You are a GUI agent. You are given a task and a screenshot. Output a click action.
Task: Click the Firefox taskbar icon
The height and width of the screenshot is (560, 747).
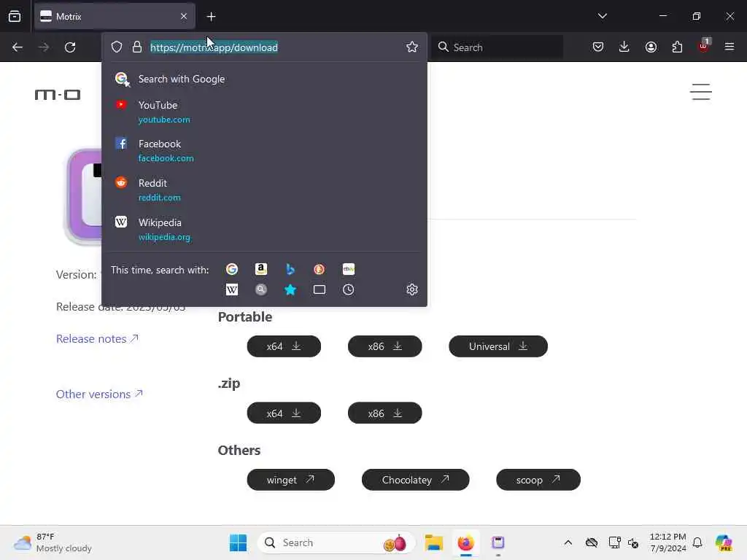coord(465,542)
